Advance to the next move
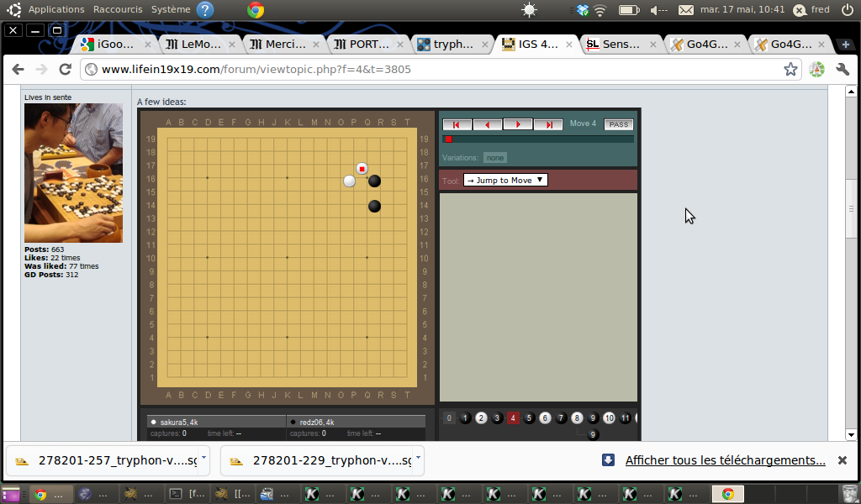The width and height of the screenshot is (861, 504). (x=517, y=124)
